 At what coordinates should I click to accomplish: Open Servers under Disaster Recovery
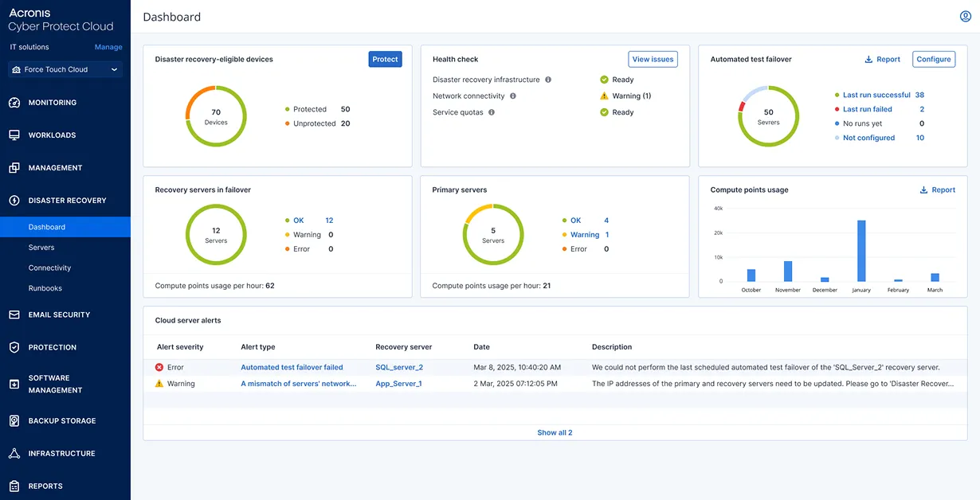(41, 248)
